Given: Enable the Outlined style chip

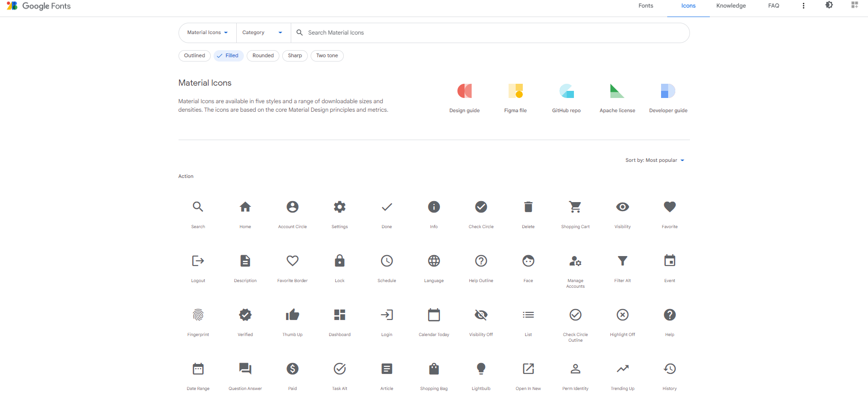Looking at the screenshot, I should coord(195,56).
